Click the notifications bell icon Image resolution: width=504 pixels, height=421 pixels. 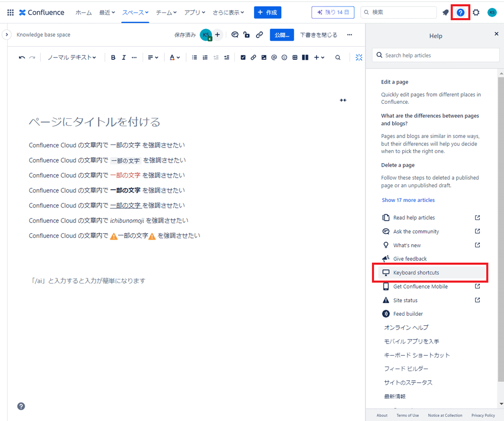pyautogui.click(x=446, y=13)
